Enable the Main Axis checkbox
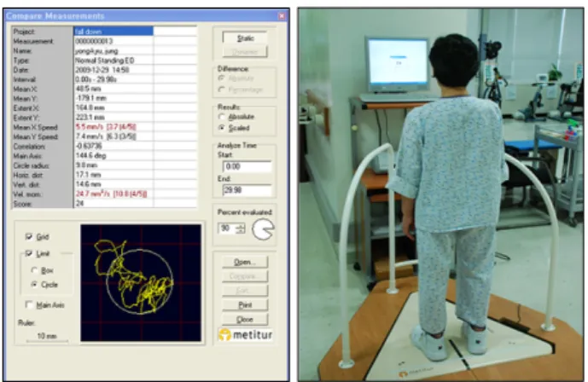 (29, 305)
